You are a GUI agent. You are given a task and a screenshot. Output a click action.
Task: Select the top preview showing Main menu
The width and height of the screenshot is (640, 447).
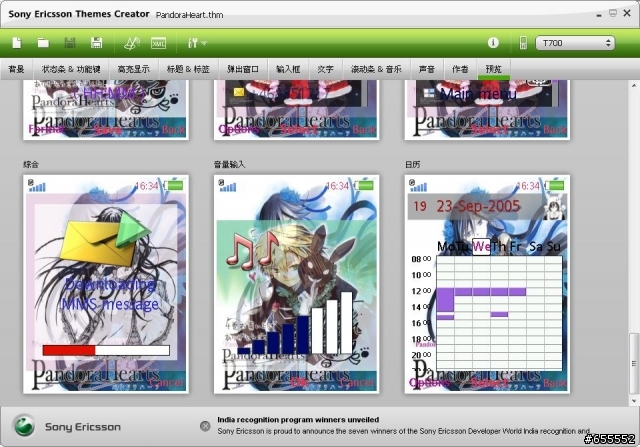click(487, 109)
